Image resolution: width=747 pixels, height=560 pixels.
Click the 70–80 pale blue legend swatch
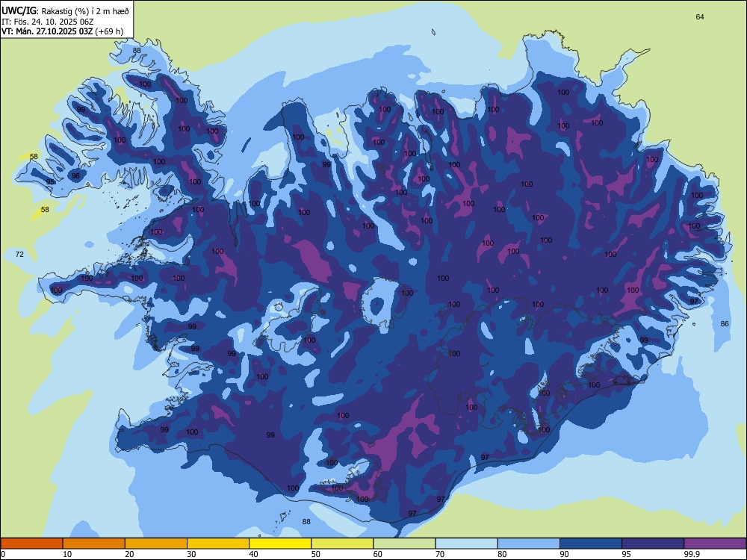coord(466,544)
